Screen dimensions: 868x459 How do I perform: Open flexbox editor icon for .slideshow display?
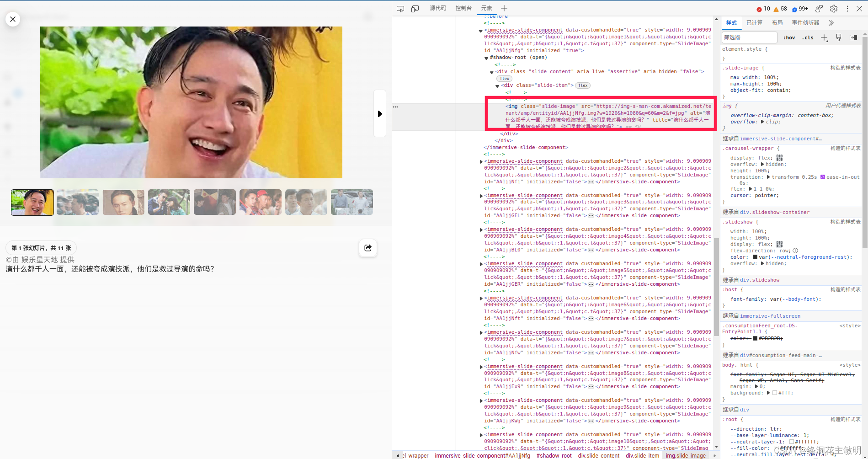(x=779, y=245)
